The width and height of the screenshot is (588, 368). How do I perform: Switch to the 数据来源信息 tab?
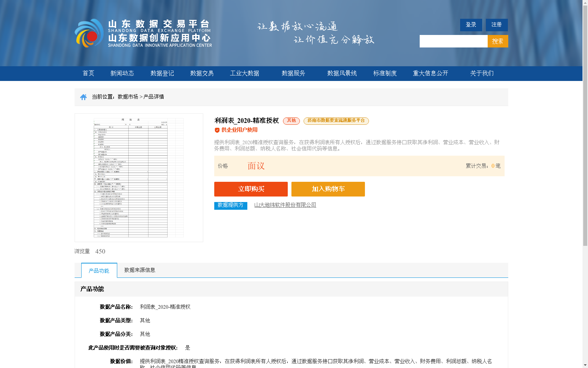tap(140, 270)
